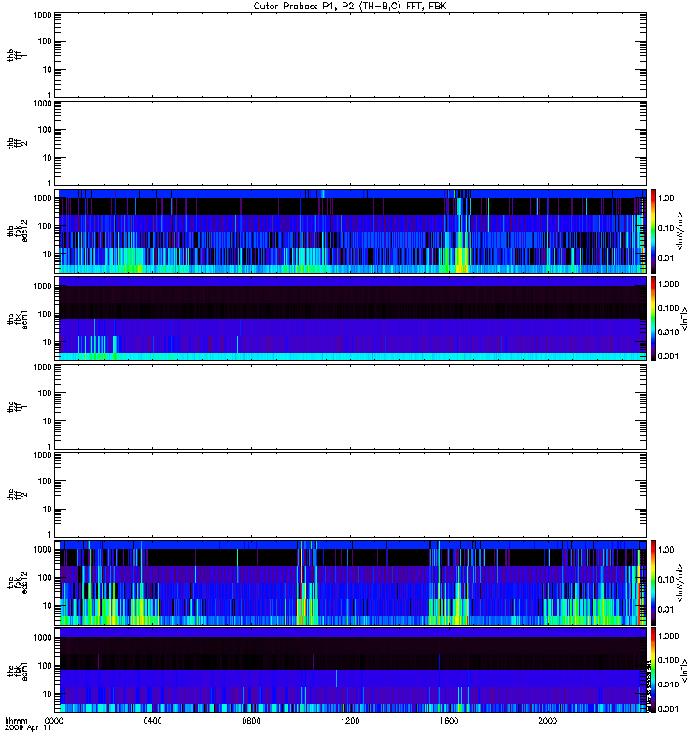This screenshot has width=700, height=747.
Task: Click the '10' tick label in thc fbk scm1 panel
Action: pyautogui.click(x=48, y=694)
